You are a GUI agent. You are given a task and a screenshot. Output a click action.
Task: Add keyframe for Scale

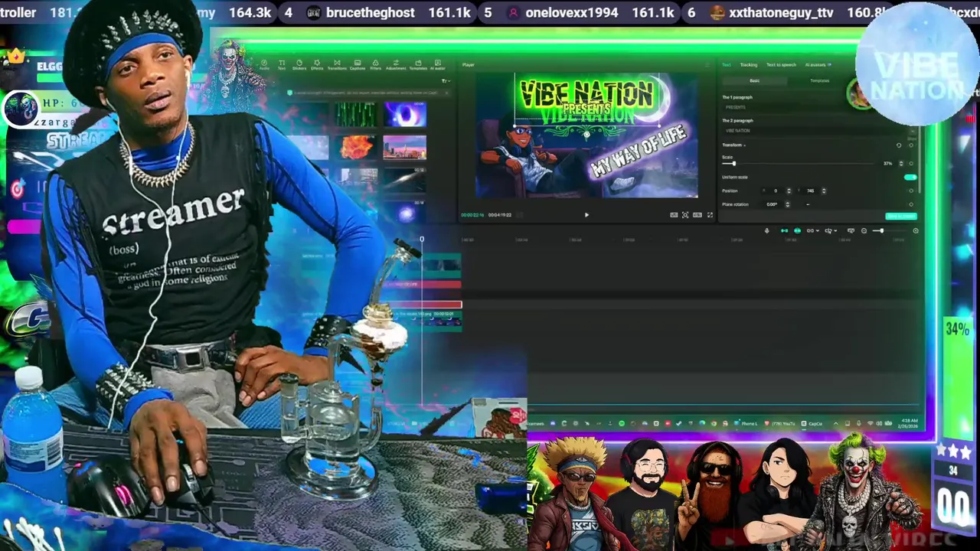click(x=911, y=164)
